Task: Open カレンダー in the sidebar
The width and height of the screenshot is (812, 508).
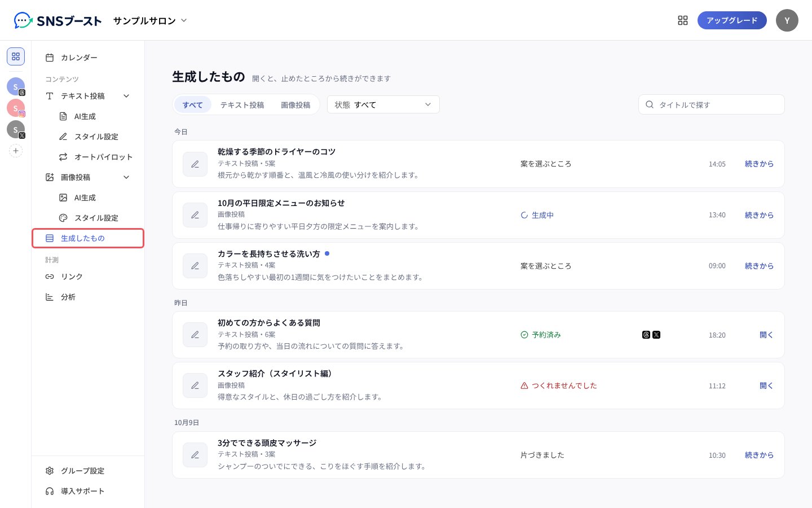Action: click(88, 58)
